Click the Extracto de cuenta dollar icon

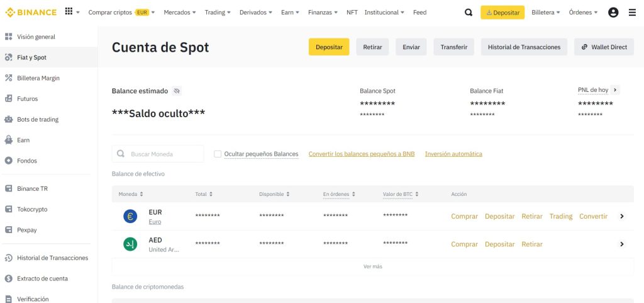click(9, 278)
